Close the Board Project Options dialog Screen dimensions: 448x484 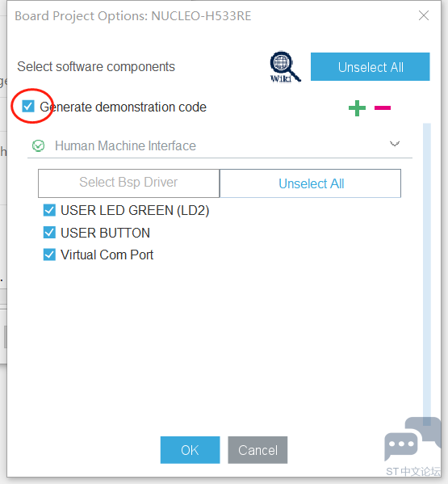(x=424, y=15)
